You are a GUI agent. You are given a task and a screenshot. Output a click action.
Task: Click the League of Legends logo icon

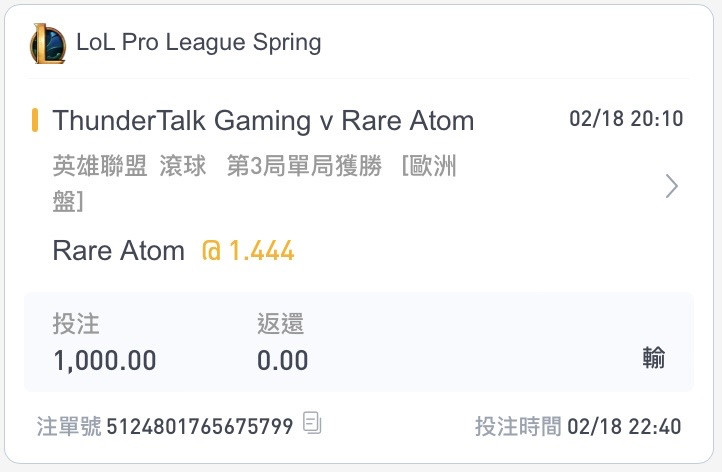[x=48, y=43]
